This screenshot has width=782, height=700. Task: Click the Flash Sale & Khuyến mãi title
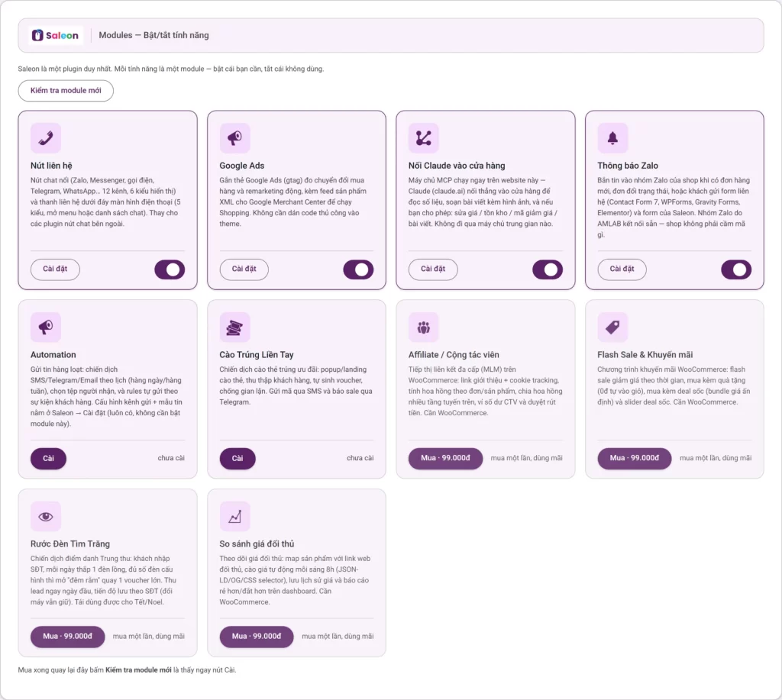(645, 355)
